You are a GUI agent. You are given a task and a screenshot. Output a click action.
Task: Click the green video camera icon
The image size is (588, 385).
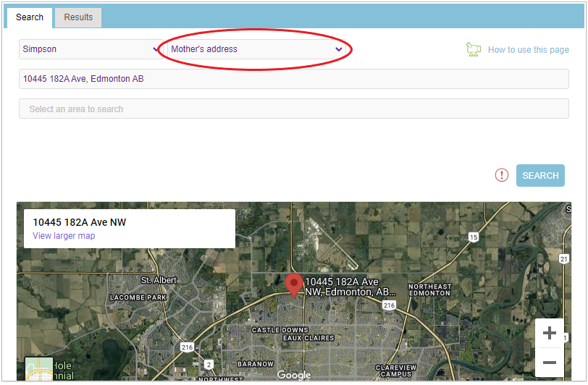(474, 49)
